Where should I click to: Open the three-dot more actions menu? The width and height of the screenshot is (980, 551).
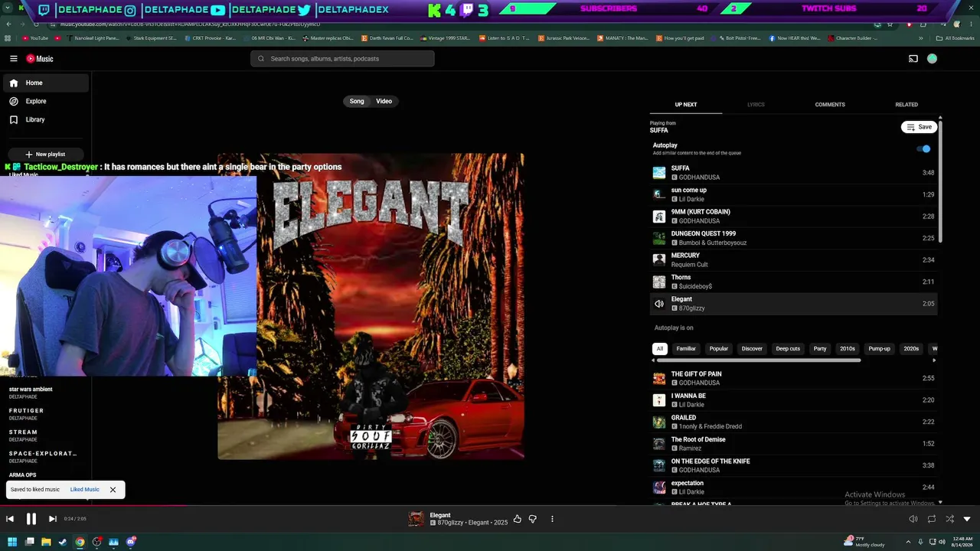(x=552, y=519)
